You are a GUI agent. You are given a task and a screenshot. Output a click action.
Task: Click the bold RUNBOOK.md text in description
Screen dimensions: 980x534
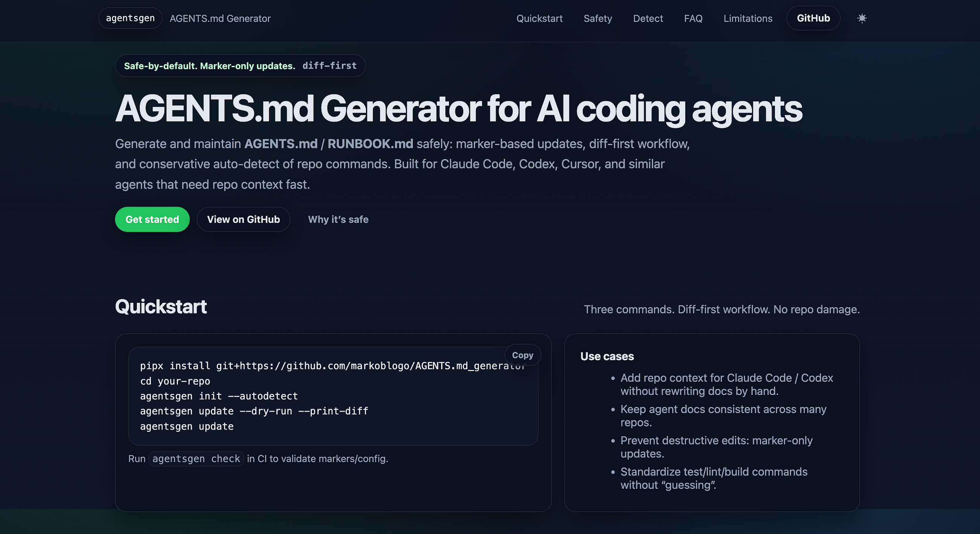pos(370,144)
